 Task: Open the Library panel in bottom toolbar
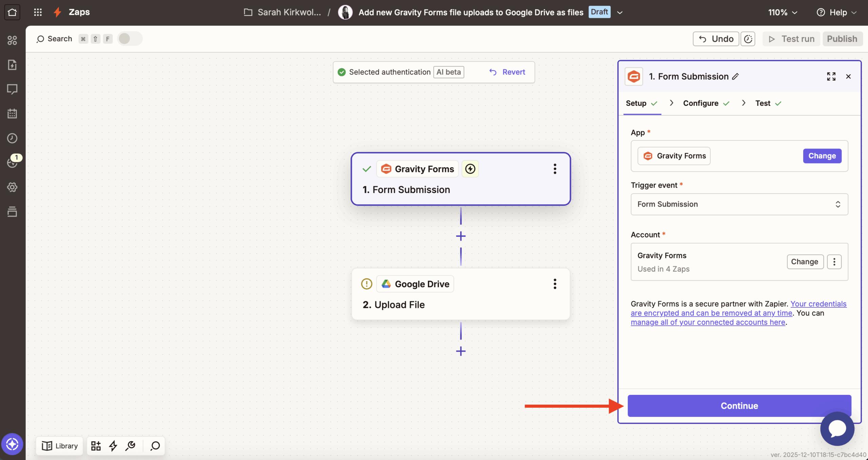(59, 445)
